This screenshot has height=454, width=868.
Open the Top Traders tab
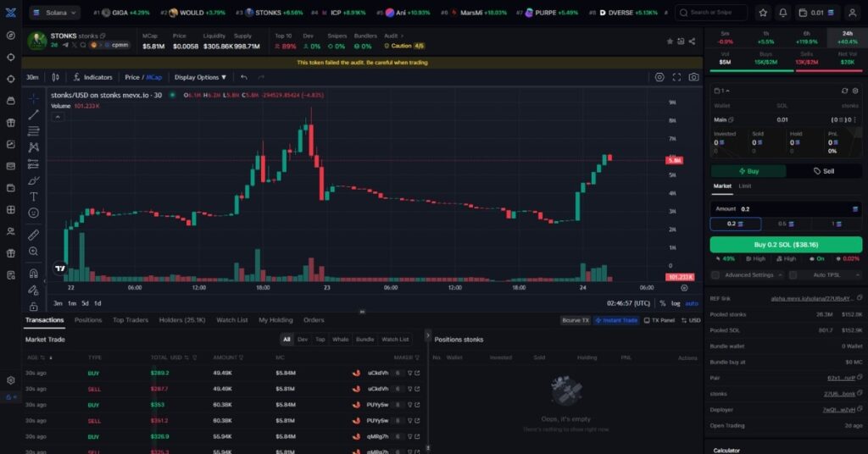click(131, 320)
